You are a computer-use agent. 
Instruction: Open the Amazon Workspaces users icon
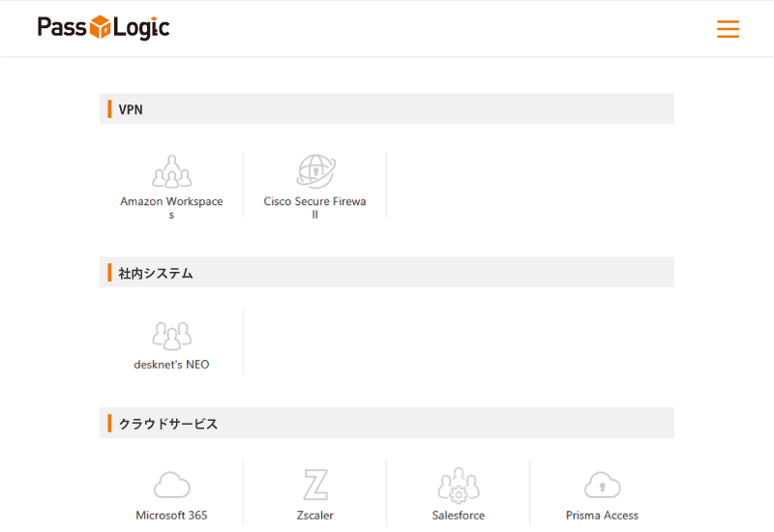pyautogui.click(x=171, y=172)
